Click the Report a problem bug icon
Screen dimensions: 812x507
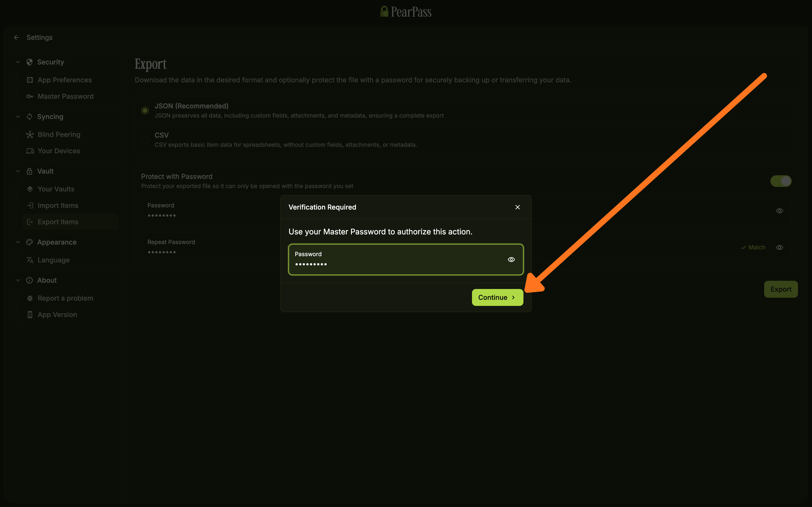30,298
